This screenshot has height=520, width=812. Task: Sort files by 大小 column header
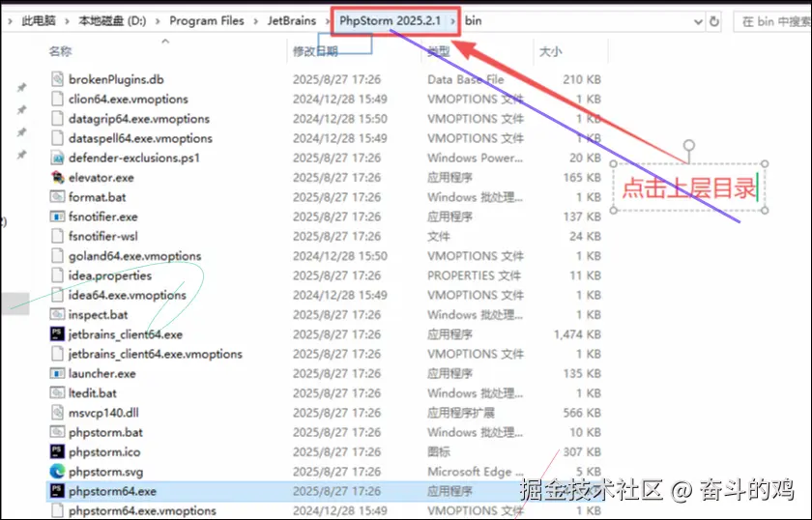[x=550, y=51]
